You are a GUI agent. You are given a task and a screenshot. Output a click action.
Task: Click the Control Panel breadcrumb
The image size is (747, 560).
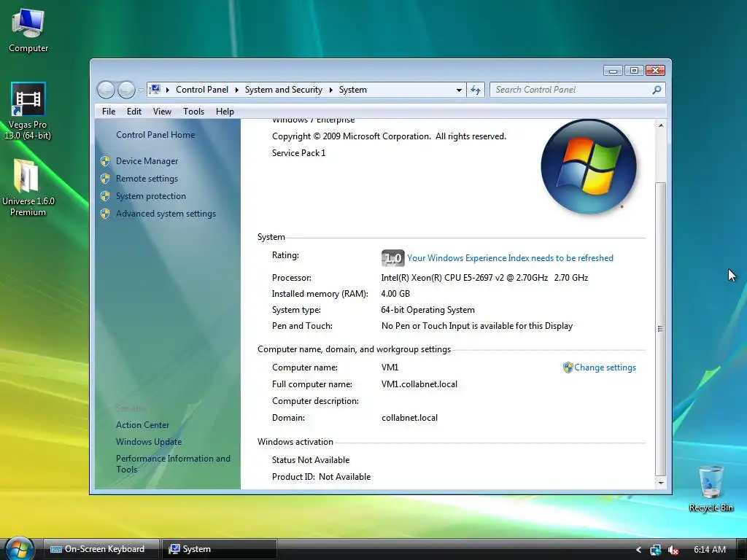[x=202, y=90]
